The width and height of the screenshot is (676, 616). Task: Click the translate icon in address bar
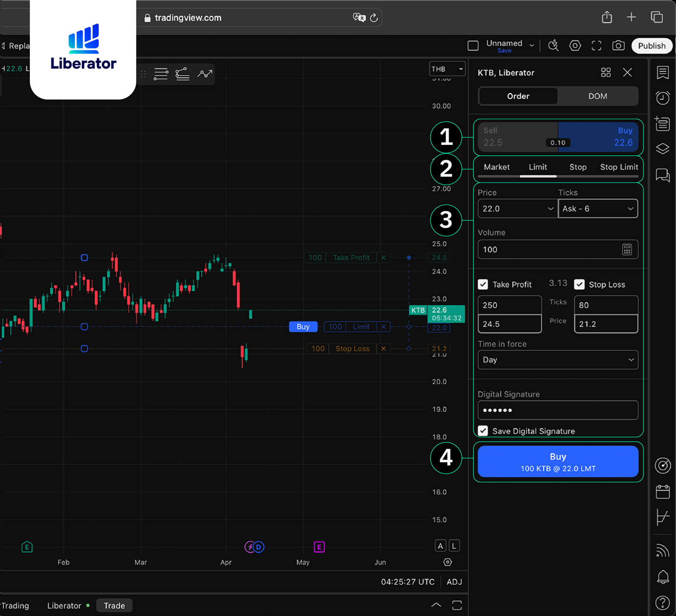(x=359, y=18)
